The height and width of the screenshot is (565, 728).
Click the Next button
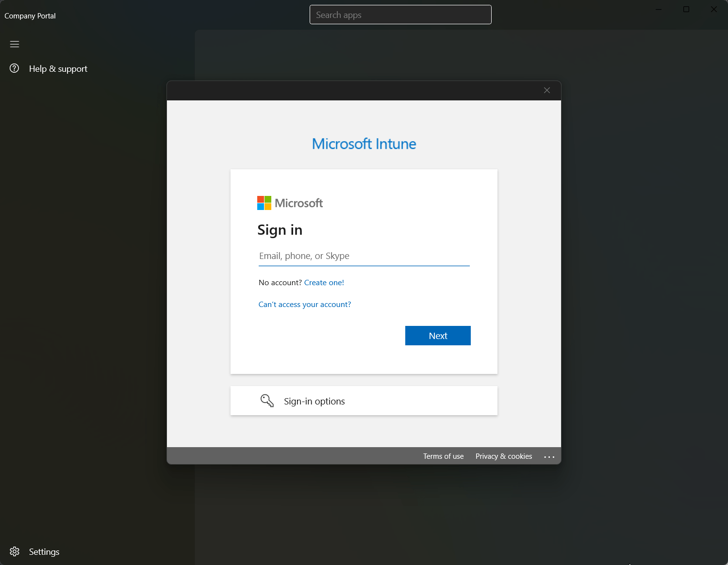pos(438,336)
